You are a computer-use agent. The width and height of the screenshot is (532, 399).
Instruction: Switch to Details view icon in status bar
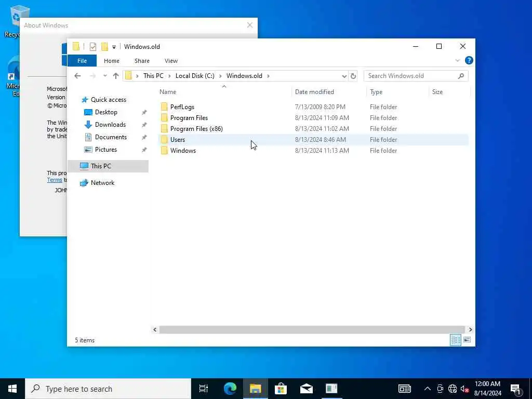tap(455, 340)
